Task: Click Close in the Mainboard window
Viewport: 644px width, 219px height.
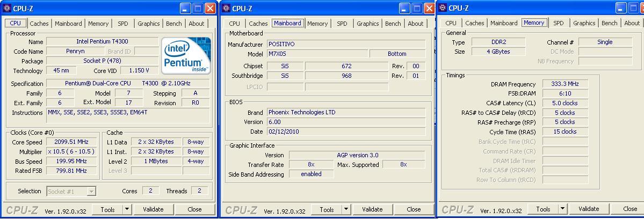Action: point(414,209)
